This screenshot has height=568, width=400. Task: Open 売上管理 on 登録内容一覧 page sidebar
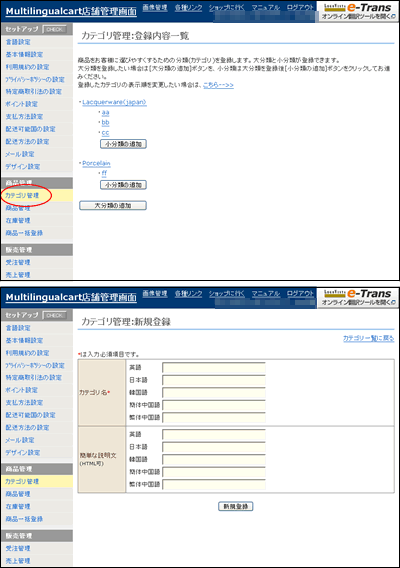[x=18, y=275]
